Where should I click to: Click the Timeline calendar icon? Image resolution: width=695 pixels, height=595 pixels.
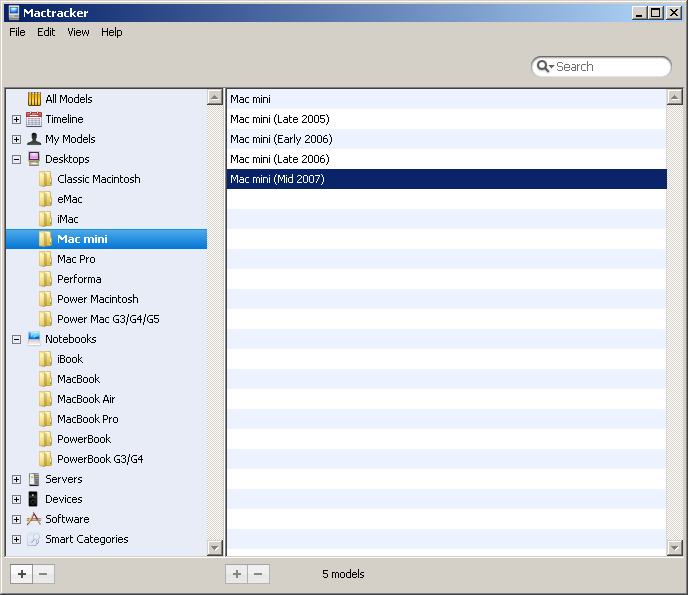coord(34,119)
